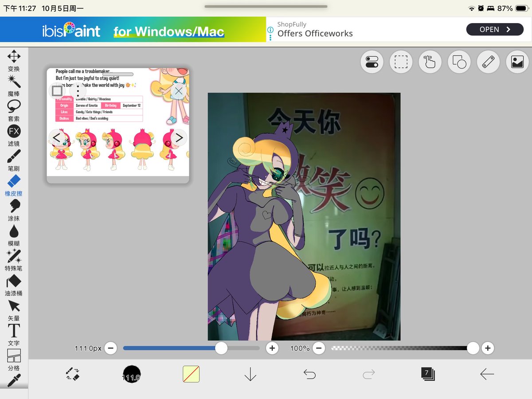Select the Eyedropper tool

[14, 380]
